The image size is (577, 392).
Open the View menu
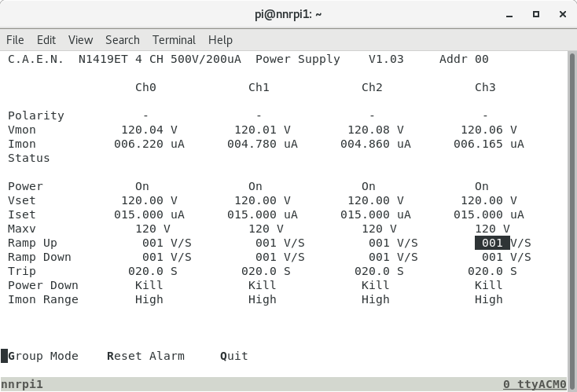pyautogui.click(x=80, y=40)
